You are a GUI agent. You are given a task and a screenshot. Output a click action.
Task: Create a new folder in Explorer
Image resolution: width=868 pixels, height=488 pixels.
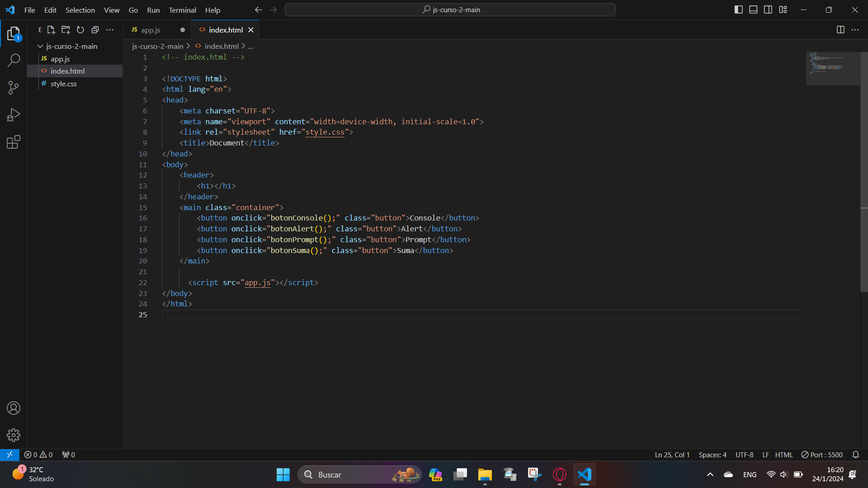(66, 30)
